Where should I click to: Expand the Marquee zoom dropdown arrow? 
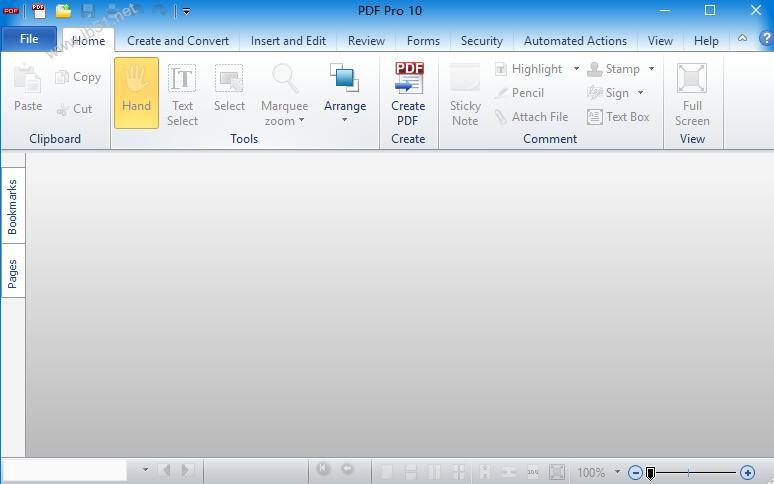(301, 120)
